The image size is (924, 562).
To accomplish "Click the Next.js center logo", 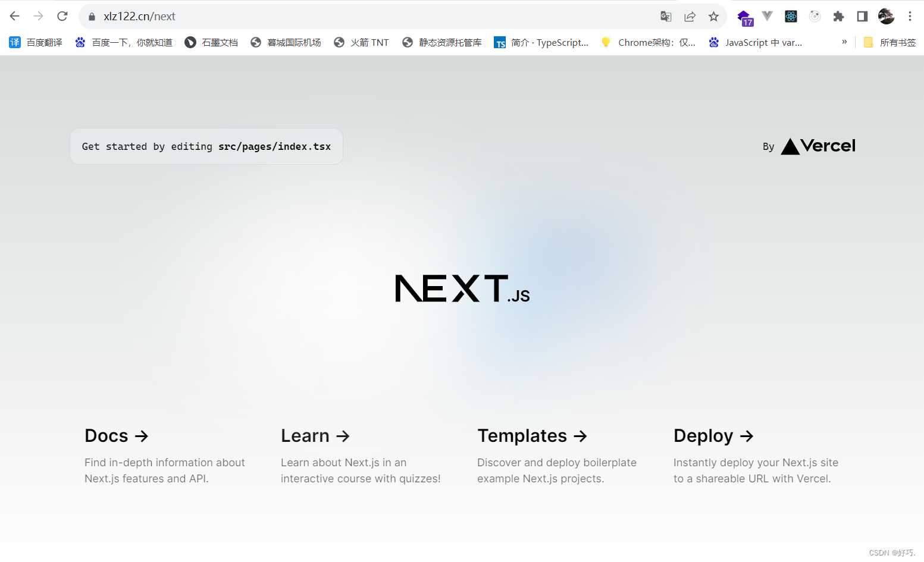I will point(462,288).
